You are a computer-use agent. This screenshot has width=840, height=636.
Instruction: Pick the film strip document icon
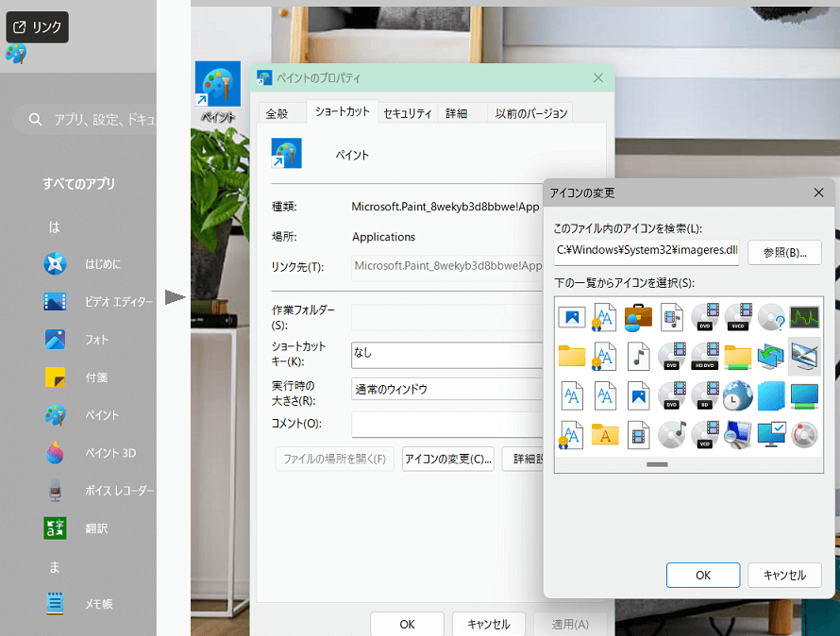[638, 435]
